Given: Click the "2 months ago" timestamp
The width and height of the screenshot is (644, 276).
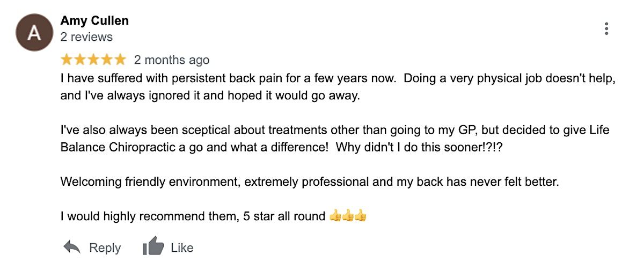Looking at the screenshot, I should tap(171, 60).
